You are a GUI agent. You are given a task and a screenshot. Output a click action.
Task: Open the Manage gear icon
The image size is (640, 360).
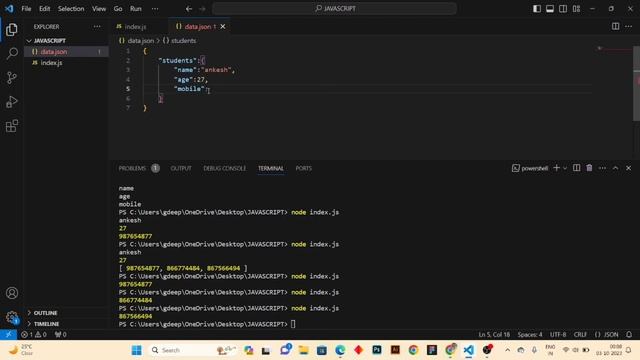point(12,317)
